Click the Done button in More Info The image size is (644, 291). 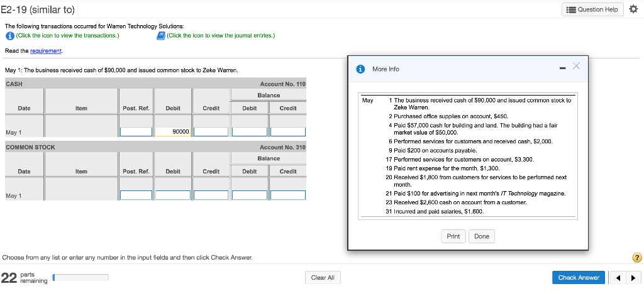(482, 236)
